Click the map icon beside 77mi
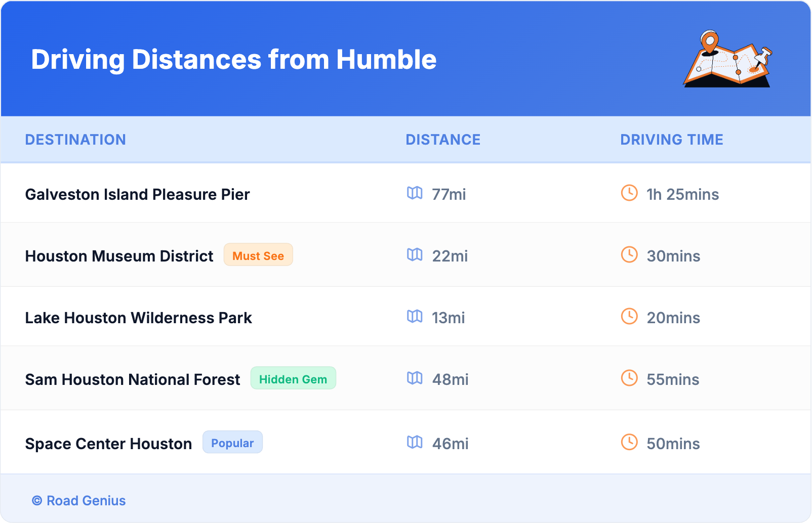The height and width of the screenshot is (523, 812). 415,193
